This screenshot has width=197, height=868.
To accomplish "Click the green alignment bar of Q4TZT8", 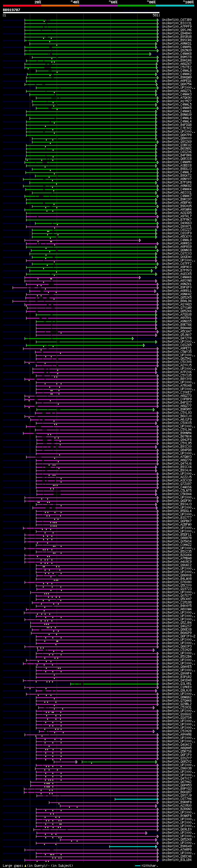I will (79, 338).
